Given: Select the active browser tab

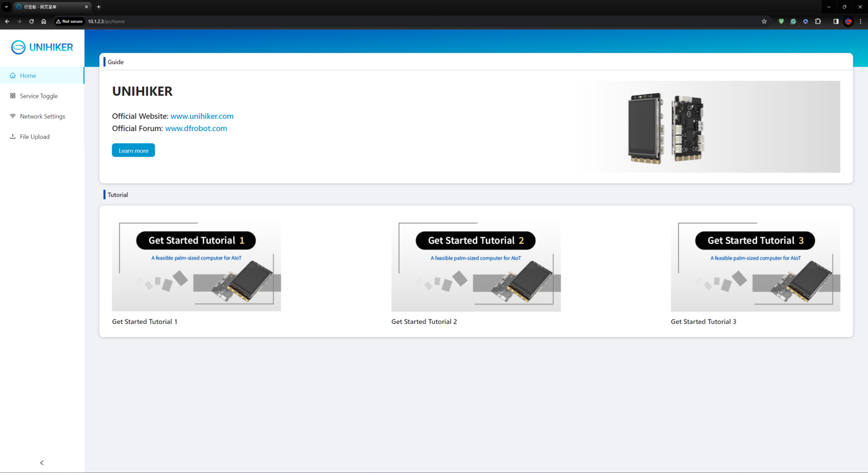Looking at the screenshot, I should pos(52,7).
